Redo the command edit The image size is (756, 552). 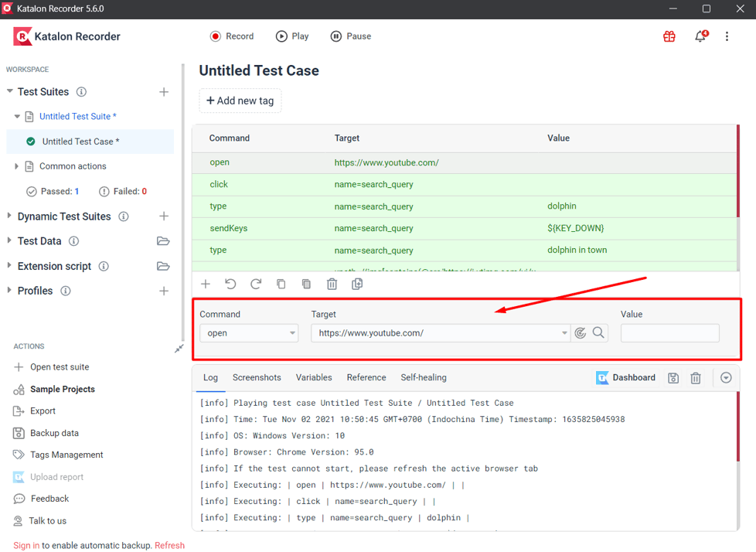pyautogui.click(x=255, y=284)
